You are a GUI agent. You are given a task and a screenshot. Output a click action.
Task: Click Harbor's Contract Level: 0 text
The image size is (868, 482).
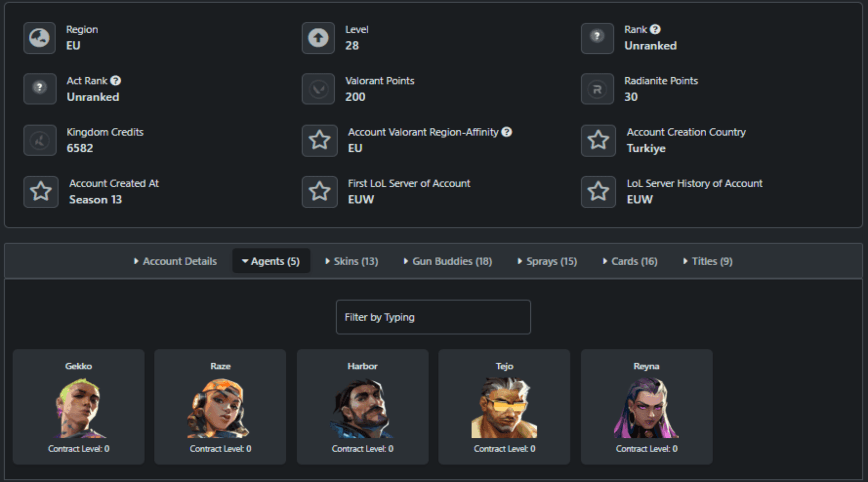[363, 449]
